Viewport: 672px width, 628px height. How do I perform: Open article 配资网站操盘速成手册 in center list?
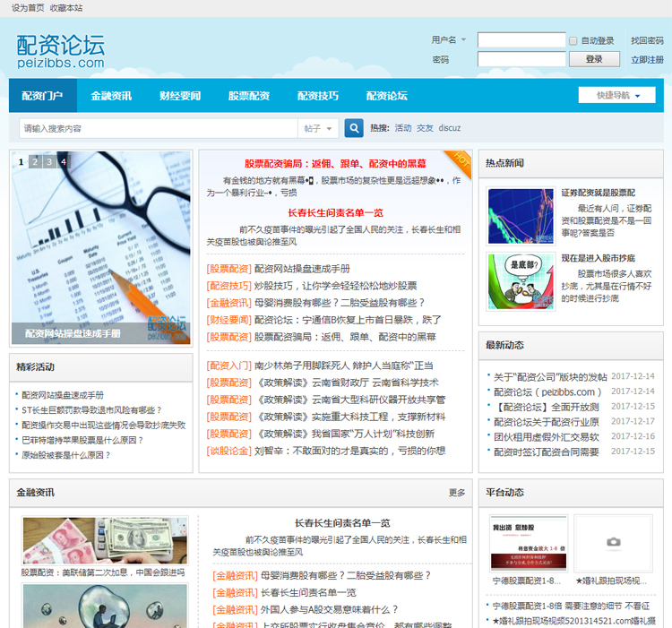[302, 269]
